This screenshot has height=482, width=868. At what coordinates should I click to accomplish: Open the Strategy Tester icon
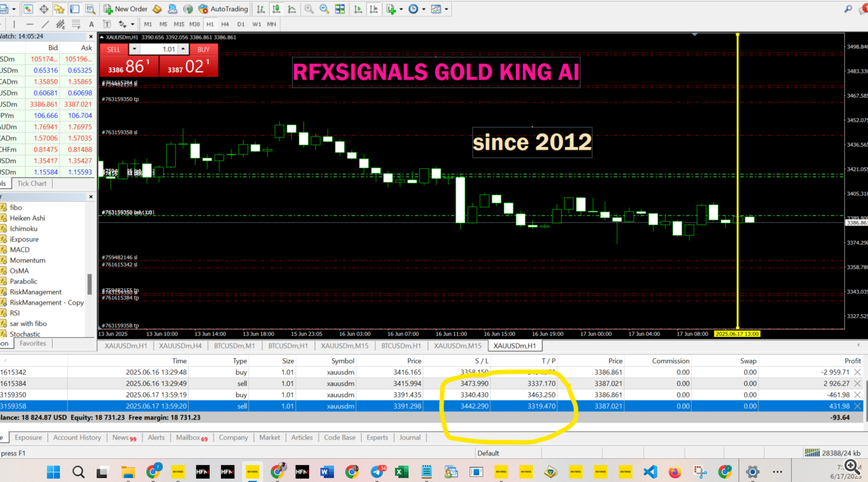(90, 9)
